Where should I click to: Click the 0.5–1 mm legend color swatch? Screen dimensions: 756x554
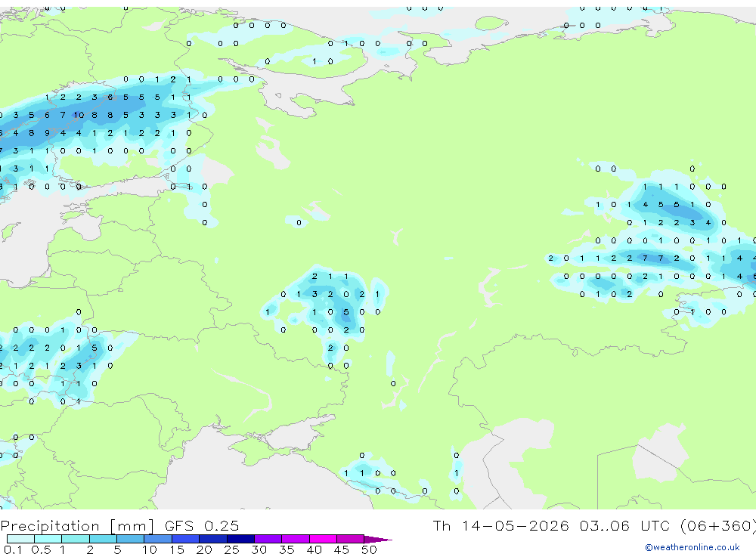tap(48, 539)
